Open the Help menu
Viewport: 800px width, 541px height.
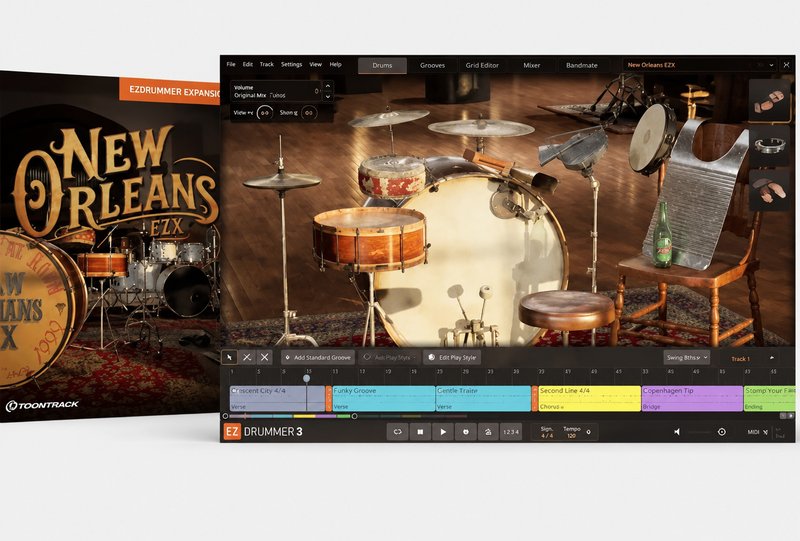point(335,64)
